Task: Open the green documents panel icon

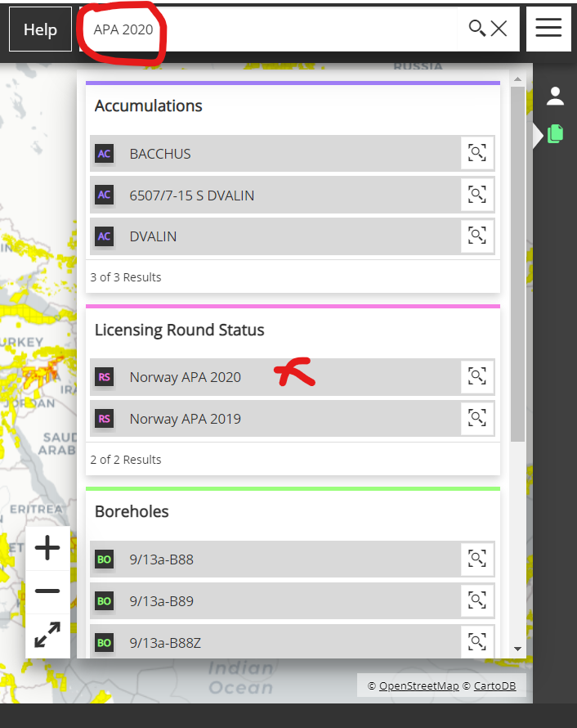Action: [x=555, y=133]
